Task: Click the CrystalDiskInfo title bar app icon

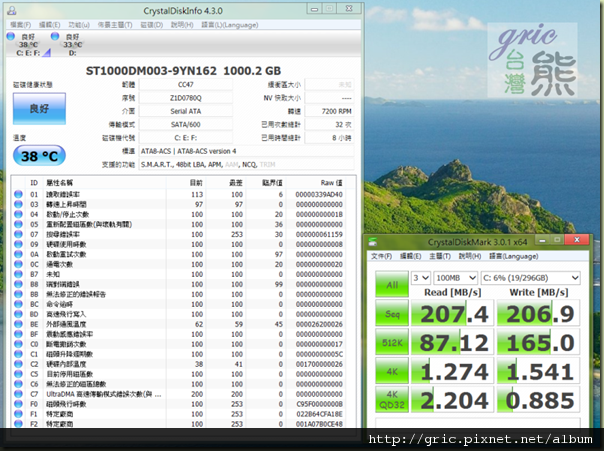Action: pyautogui.click(x=12, y=10)
